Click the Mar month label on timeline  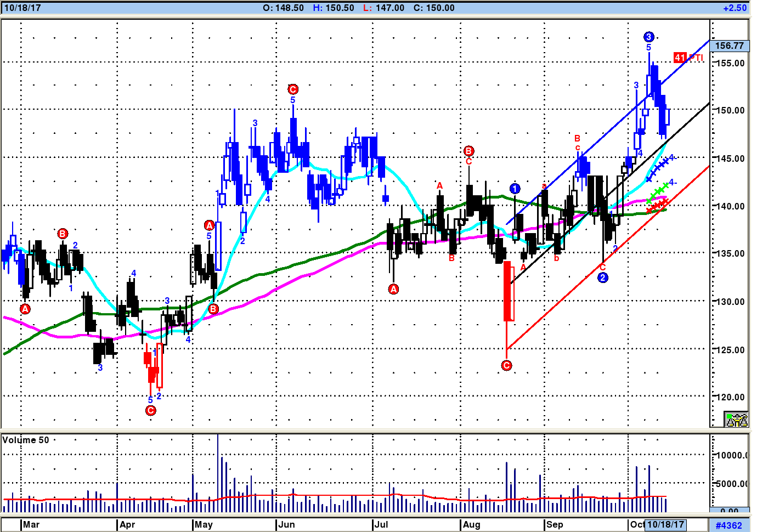31,524
